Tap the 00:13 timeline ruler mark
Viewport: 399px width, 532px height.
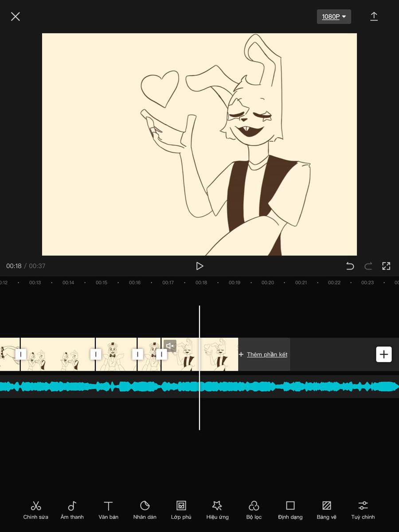[35, 282]
